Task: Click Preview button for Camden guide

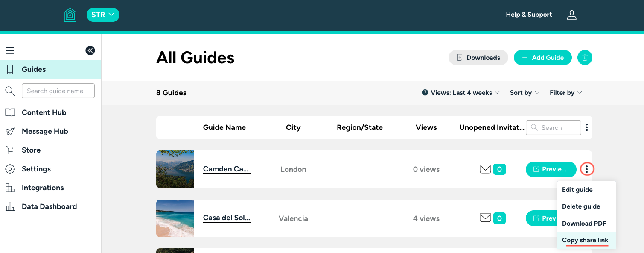Action: (x=551, y=169)
